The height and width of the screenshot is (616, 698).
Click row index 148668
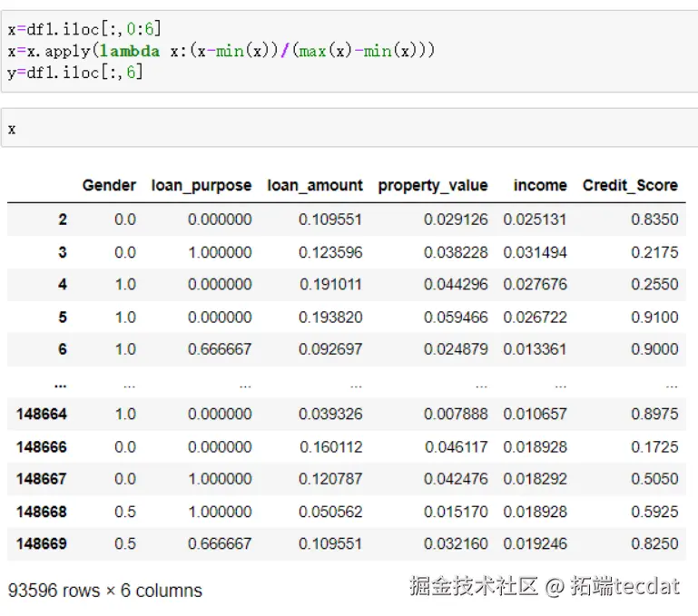42,513
